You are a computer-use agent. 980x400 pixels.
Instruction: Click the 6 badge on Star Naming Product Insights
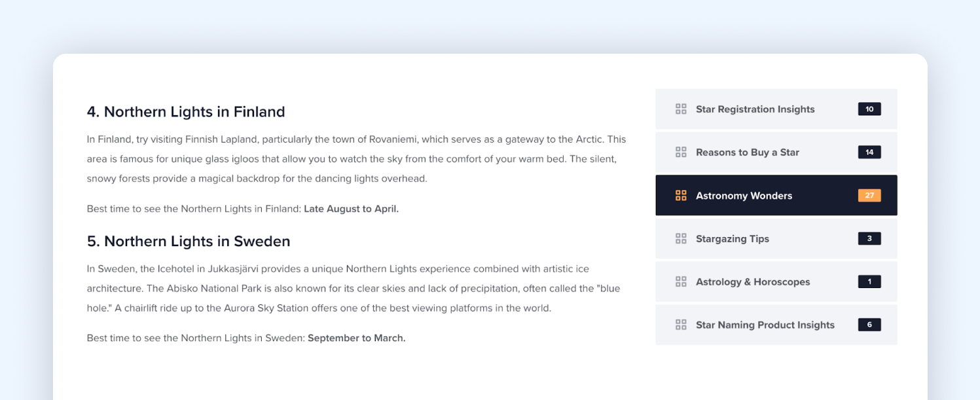[869, 325]
